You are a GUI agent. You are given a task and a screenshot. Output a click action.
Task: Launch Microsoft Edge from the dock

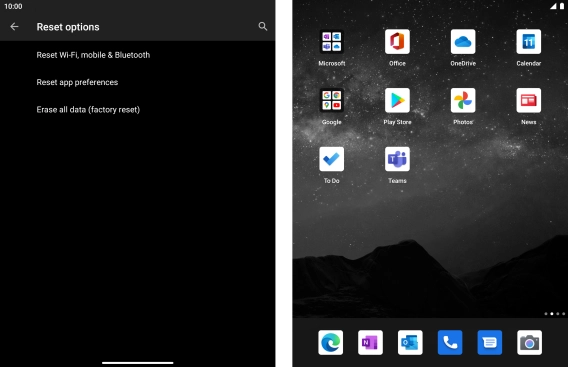click(330, 342)
